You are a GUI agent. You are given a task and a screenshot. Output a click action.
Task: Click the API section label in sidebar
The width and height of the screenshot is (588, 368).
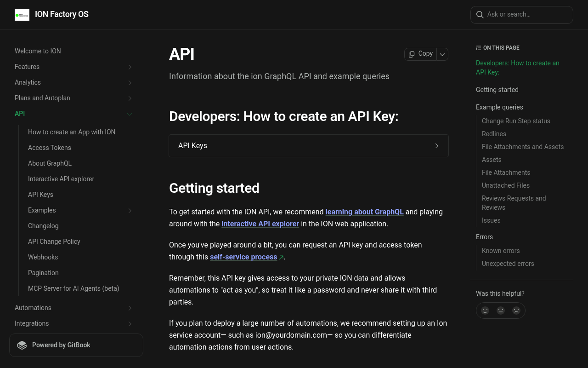pos(20,114)
